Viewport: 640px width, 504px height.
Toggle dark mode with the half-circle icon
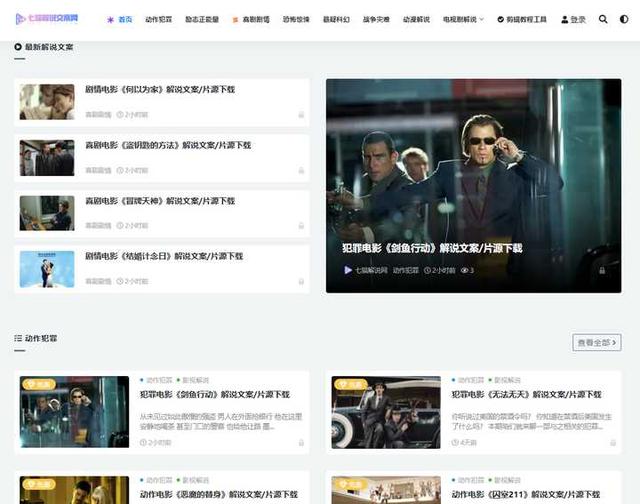625,19
